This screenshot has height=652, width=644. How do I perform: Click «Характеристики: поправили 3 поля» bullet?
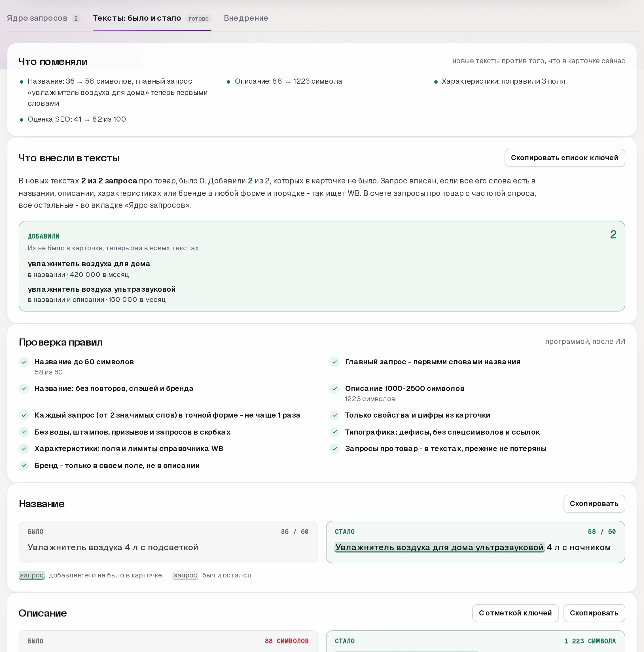pyautogui.click(x=503, y=81)
